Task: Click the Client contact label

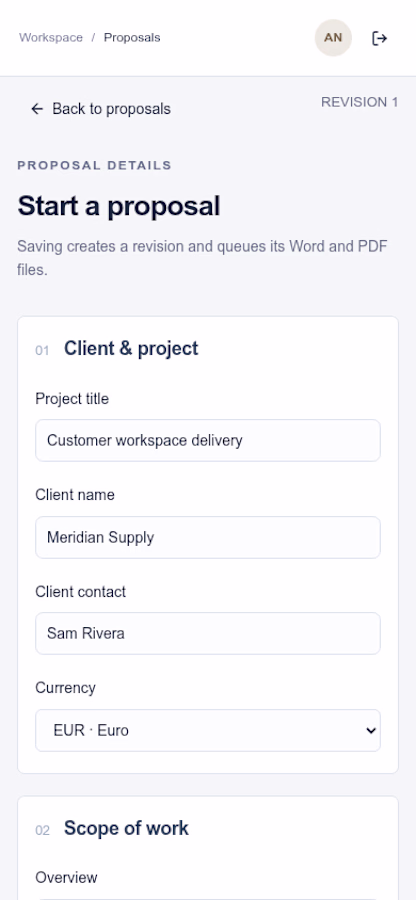Action: pos(80,592)
